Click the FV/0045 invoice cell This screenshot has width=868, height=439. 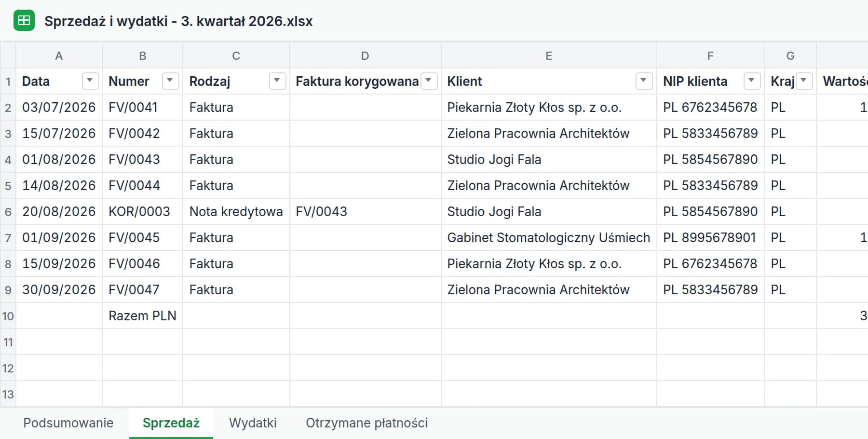[143, 237]
